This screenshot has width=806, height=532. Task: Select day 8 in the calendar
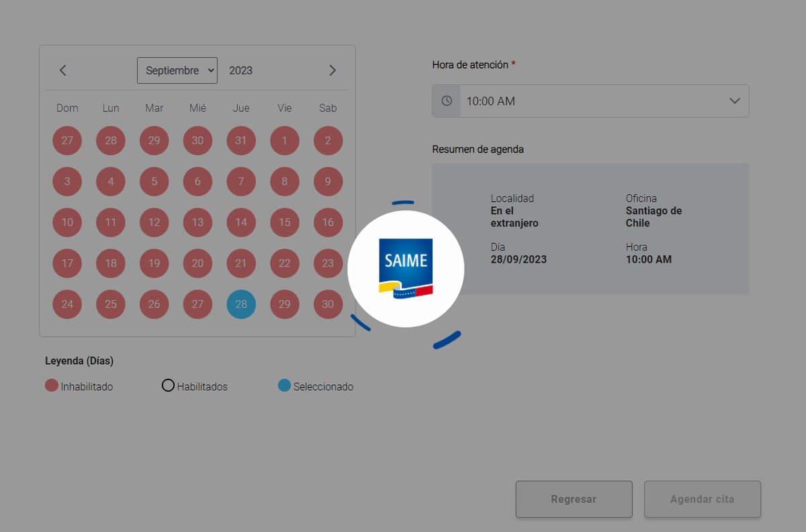coord(285,181)
